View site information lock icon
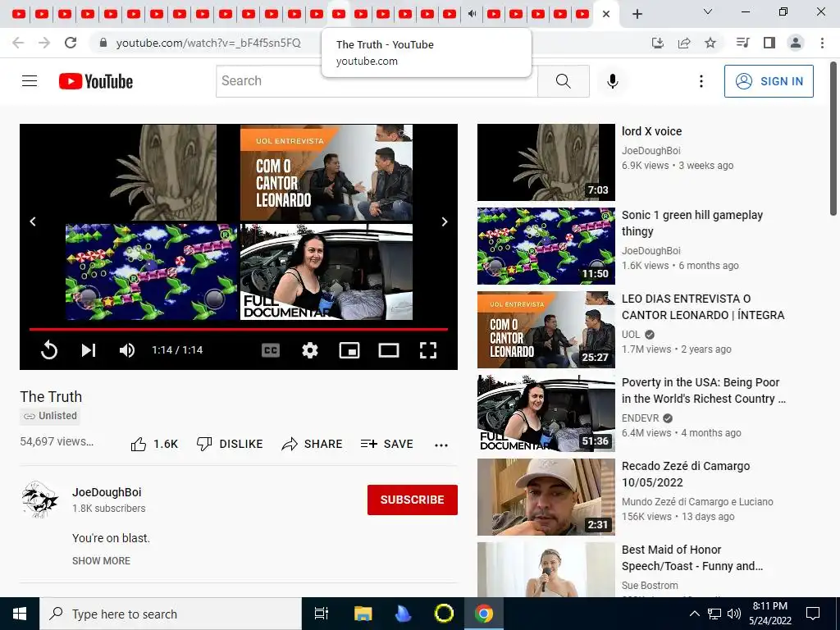The width and height of the screenshot is (840, 630). 103,43
